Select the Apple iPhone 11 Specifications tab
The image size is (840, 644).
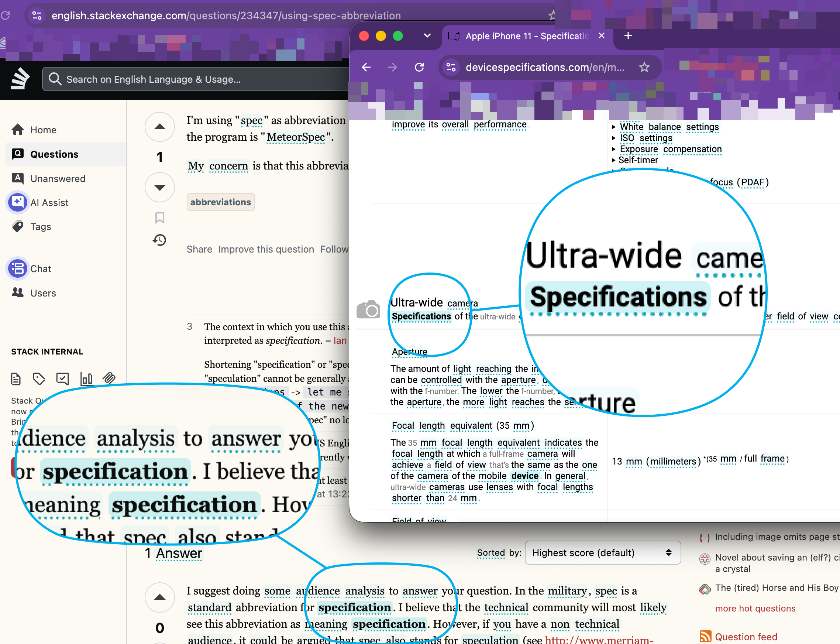coord(527,36)
